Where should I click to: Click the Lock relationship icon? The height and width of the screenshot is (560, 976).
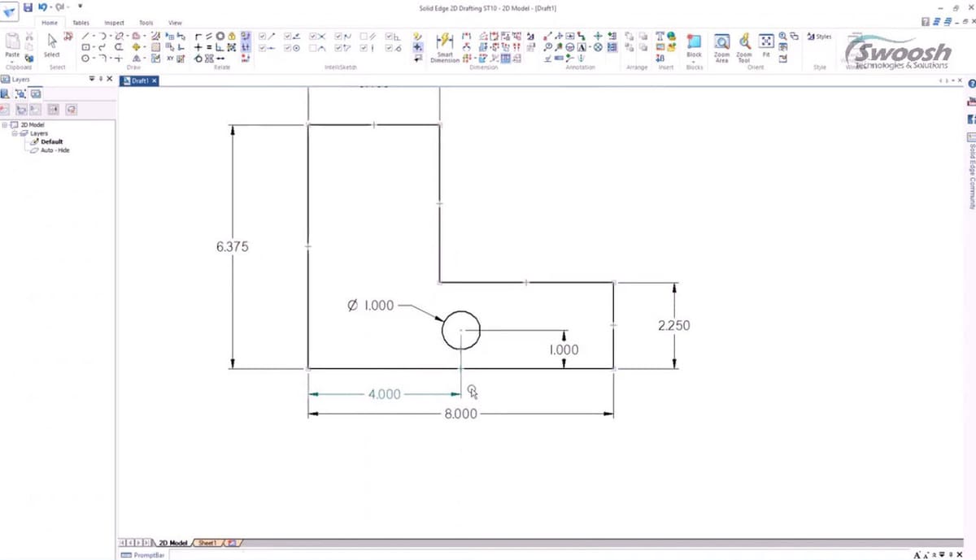(x=232, y=36)
